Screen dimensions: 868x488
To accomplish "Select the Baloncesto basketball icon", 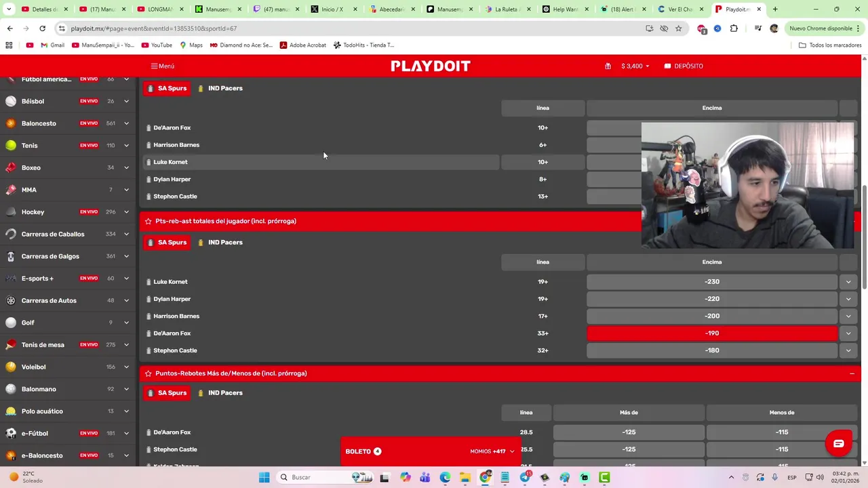I will (x=11, y=123).
